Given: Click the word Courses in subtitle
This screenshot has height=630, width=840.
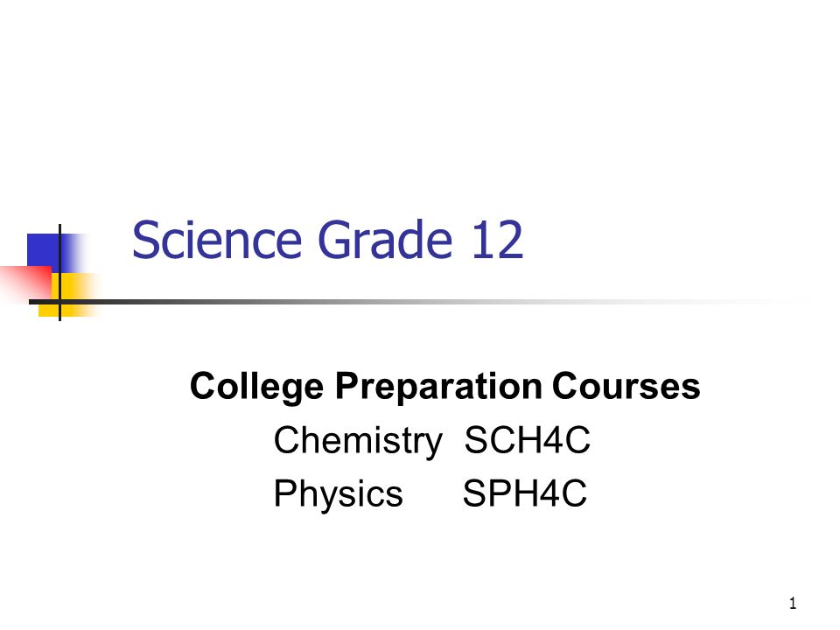Looking at the screenshot, I should point(626,386).
